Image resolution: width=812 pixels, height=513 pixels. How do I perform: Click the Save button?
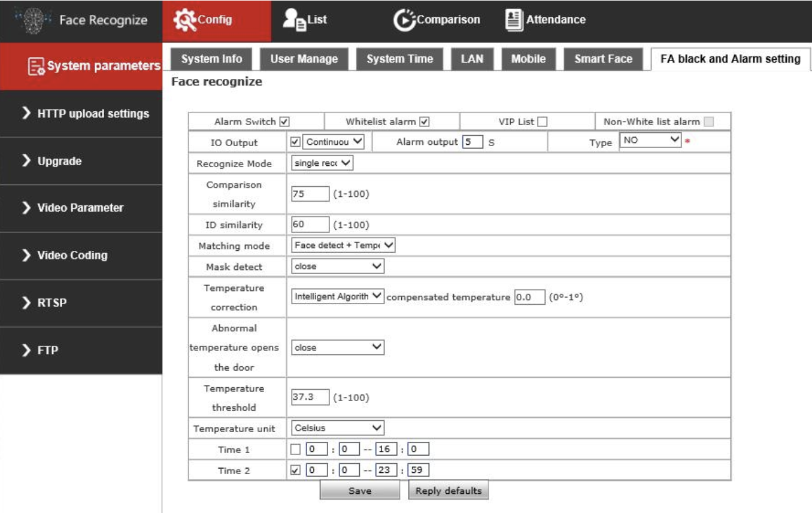(x=359, y=490)
